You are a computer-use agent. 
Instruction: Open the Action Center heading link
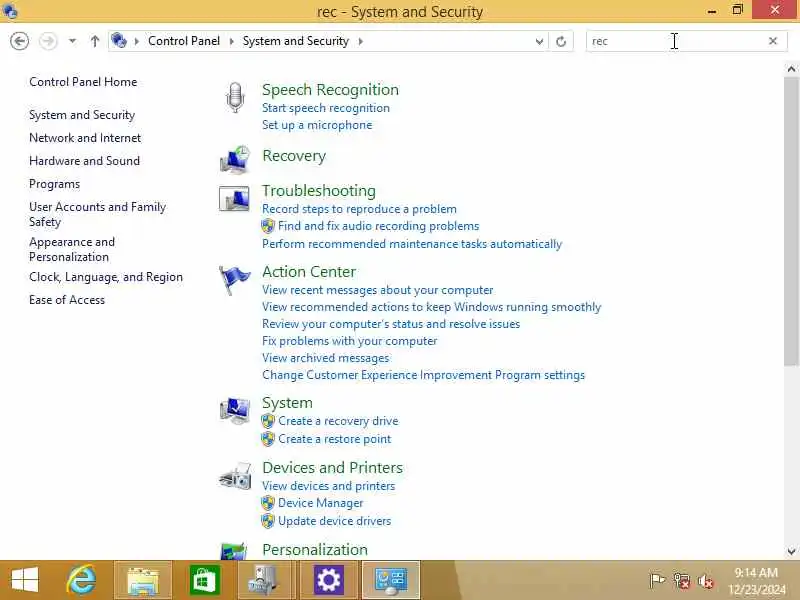(309, 272)
